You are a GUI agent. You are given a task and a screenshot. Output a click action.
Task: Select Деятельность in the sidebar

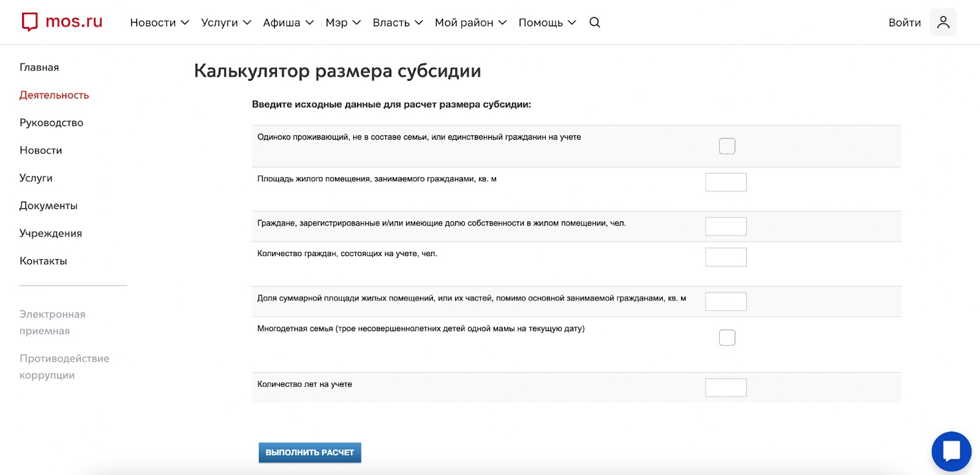point(54,95)
